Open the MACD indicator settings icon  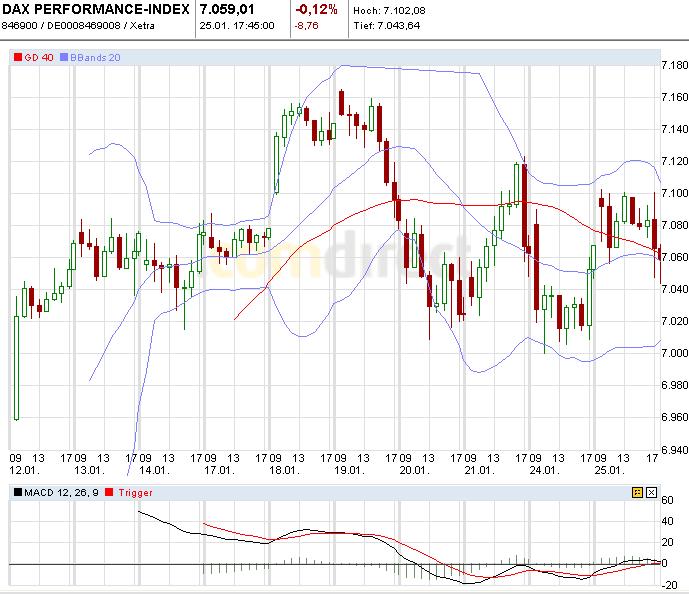(637, 493)
